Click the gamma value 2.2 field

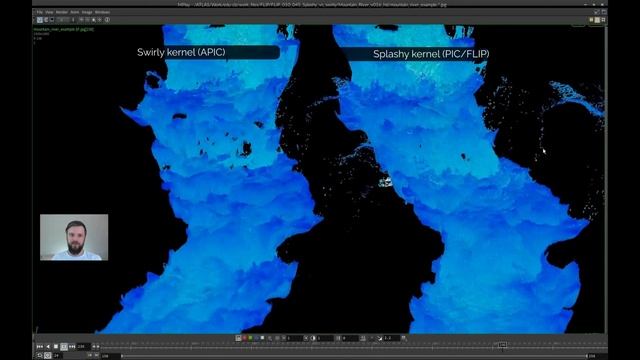pyautogui.click(x=391, y=338)
